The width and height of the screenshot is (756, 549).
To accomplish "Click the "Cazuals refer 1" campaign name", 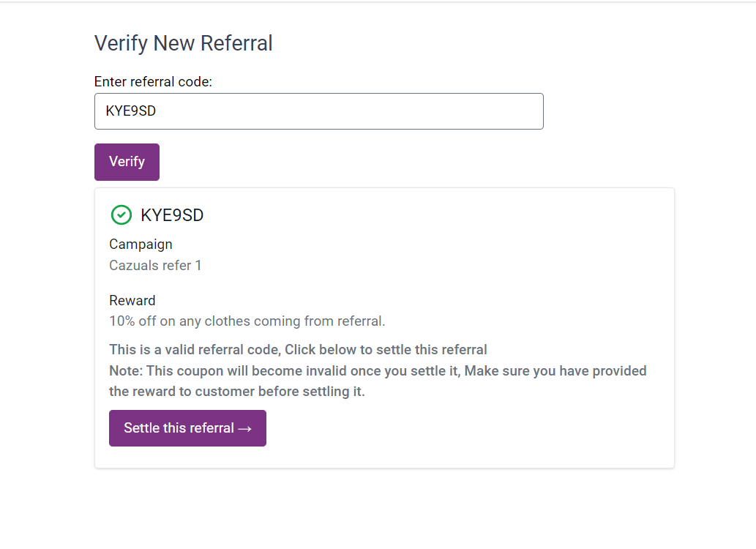I will (155, 265).
